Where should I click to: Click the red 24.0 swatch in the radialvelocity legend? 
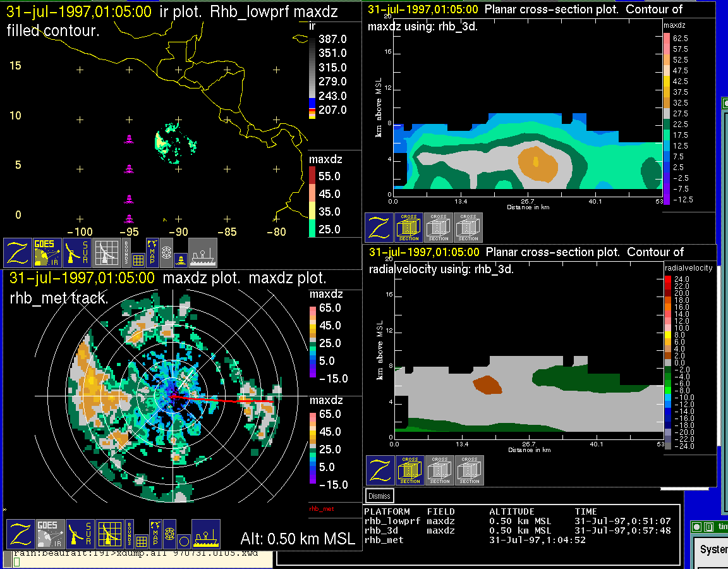click(669, 279)
